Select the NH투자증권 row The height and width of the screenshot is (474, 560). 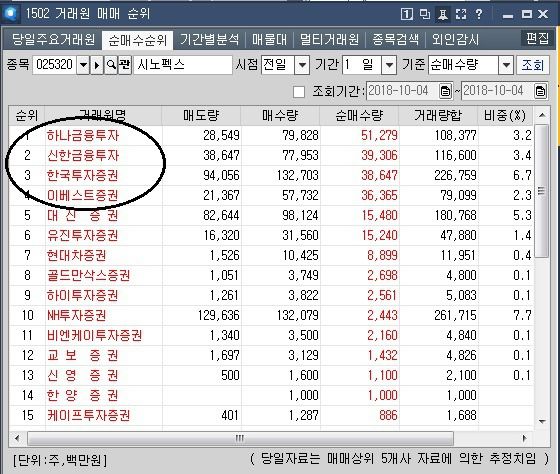(271, 315)
